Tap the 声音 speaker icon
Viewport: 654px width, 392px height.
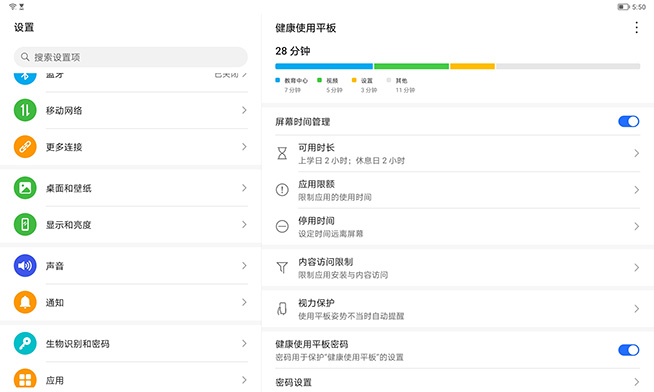[x=25, y=266]
